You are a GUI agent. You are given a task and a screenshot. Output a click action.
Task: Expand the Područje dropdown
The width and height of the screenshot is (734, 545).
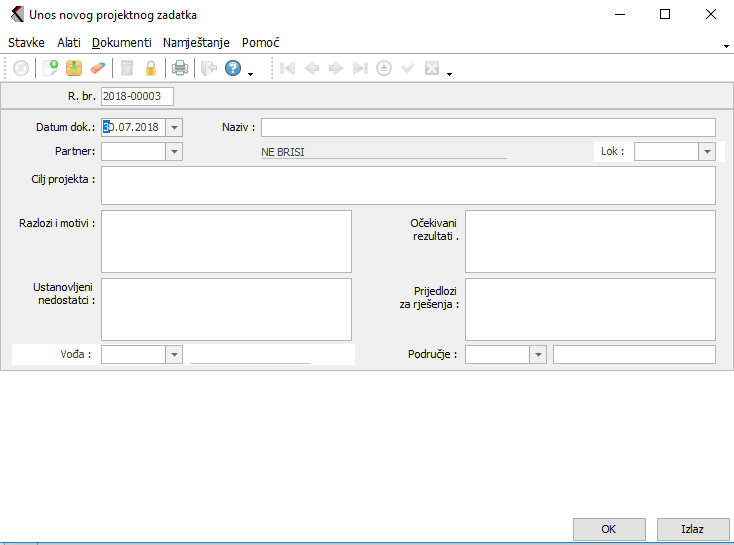[538, 354]
